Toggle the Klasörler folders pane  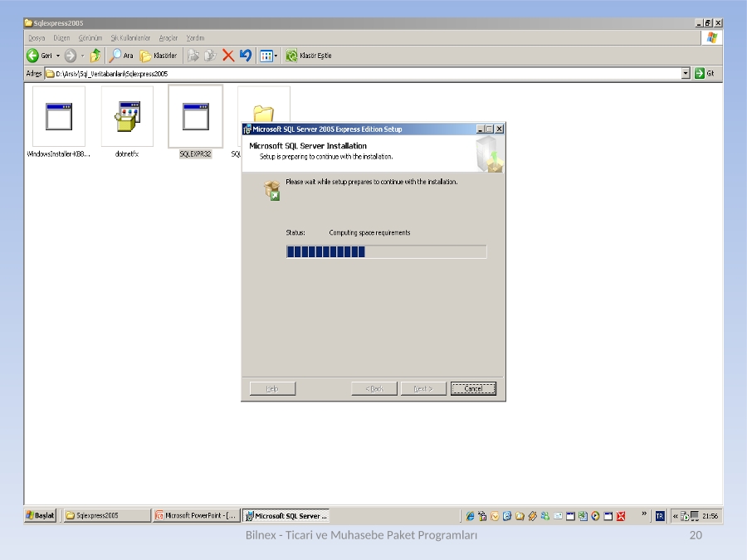[x=159, y=56]
